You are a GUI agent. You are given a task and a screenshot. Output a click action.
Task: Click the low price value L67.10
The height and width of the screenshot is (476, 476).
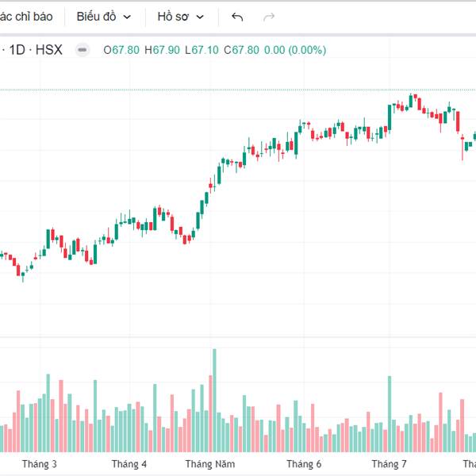pos(202,50)
